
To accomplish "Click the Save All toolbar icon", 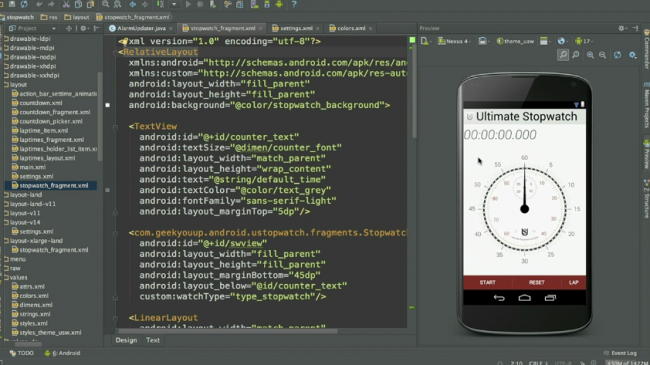I will (x=12, y=4).
